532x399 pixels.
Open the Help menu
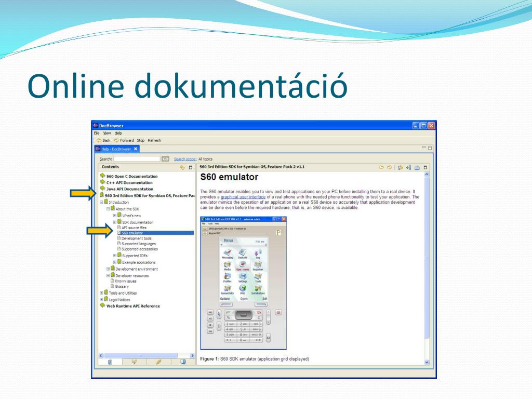tap(118, 134)
